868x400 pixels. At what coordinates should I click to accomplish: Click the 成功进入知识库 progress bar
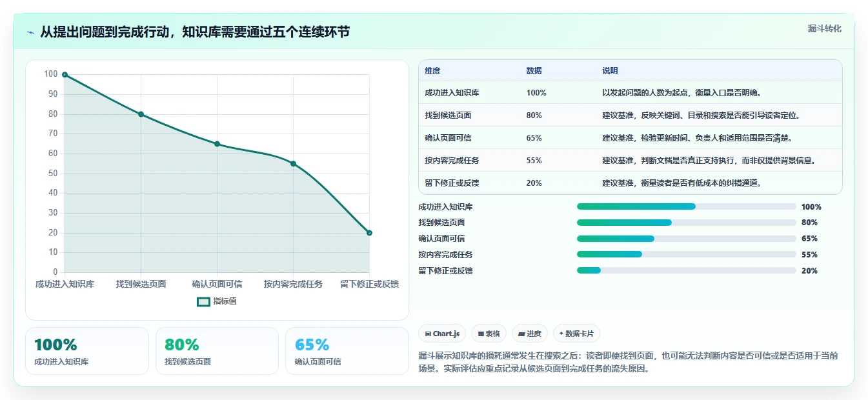[686, 206]
